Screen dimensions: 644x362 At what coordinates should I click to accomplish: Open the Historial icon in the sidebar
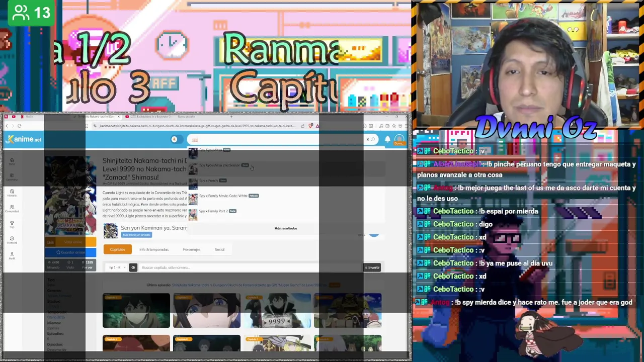[12, 240]
